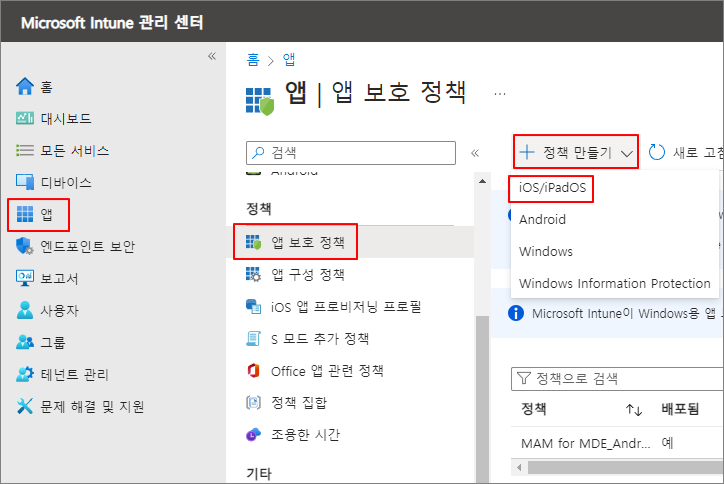Open Office 앱 관련 정책 text entry

[327, 370]
